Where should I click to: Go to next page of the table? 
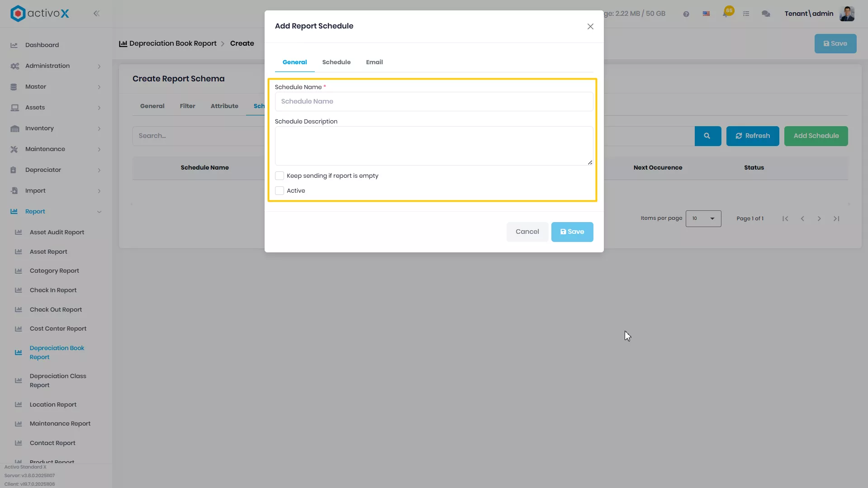tap(819, 219)
